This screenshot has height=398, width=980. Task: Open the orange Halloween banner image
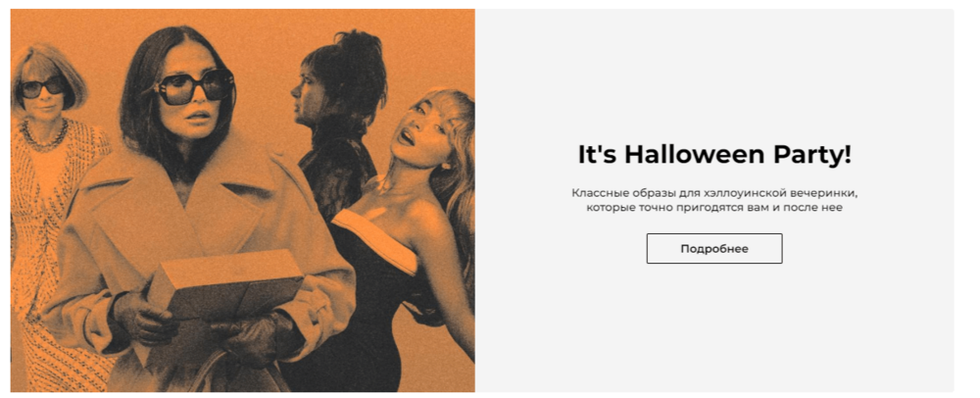coord(242,200)
